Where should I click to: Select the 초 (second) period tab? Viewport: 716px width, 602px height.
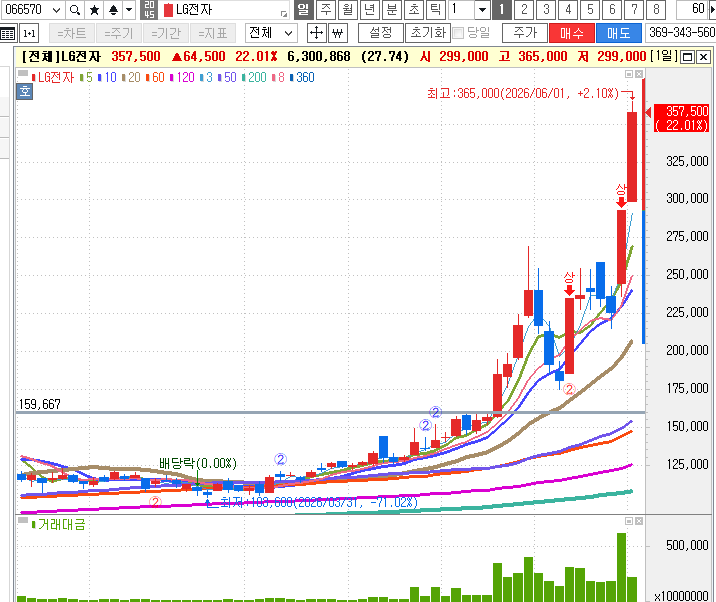click(414, 10)
